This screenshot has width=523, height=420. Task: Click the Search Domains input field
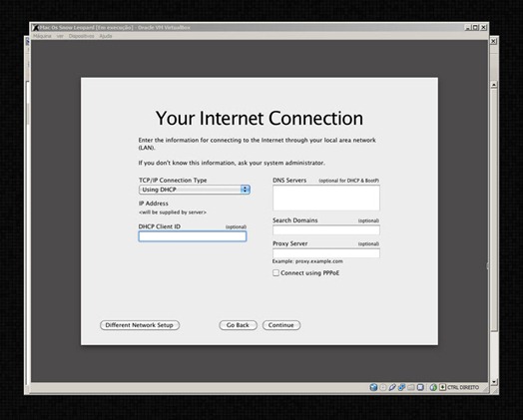point(326,230)
